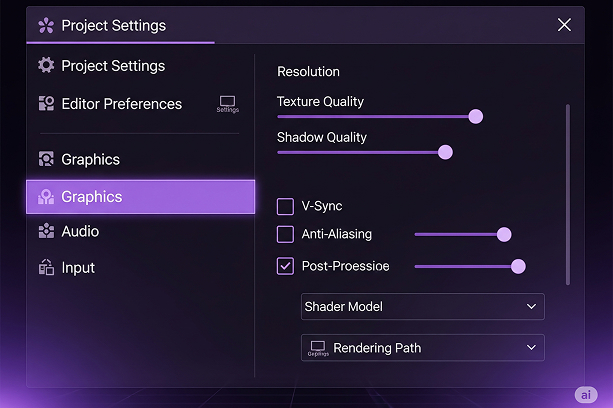The height and width of the screenshot is (408, 613).
Task: Click the Shader Model chevron arrow
Action: click(532, 307)
